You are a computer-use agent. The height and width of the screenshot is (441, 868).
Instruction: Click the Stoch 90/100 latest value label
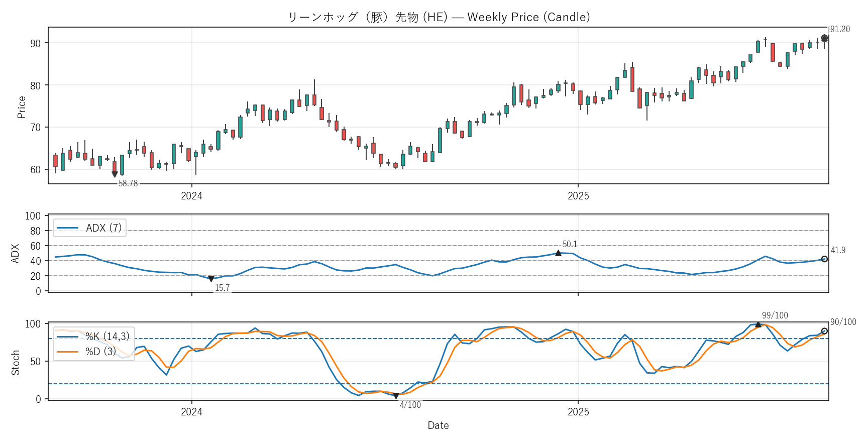(x=843, y=322)
